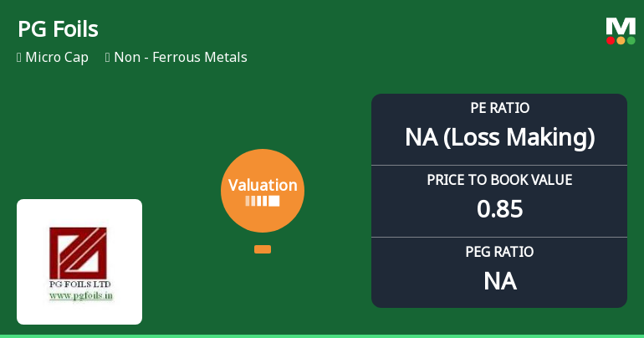
Task: Click the PRICE TO BOOK VALUE label
Action: (x=499, y=180)
